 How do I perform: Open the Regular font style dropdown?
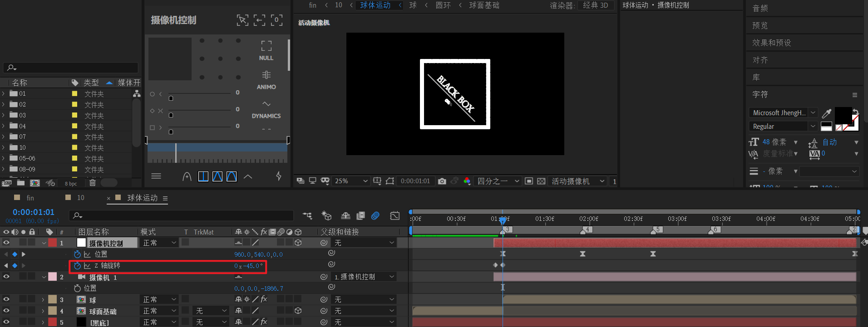[x=784, y=126]
